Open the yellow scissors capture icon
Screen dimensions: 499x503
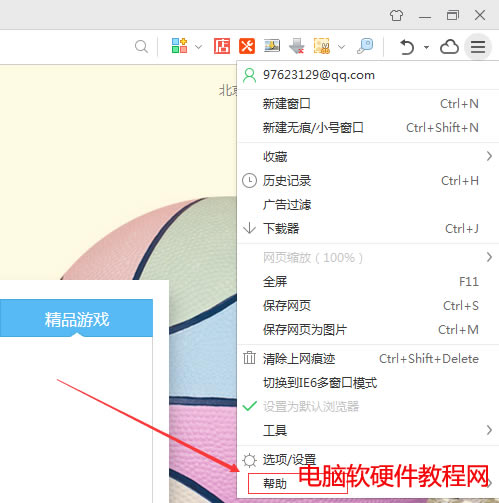pyautogui.click(x=322, y=46)
